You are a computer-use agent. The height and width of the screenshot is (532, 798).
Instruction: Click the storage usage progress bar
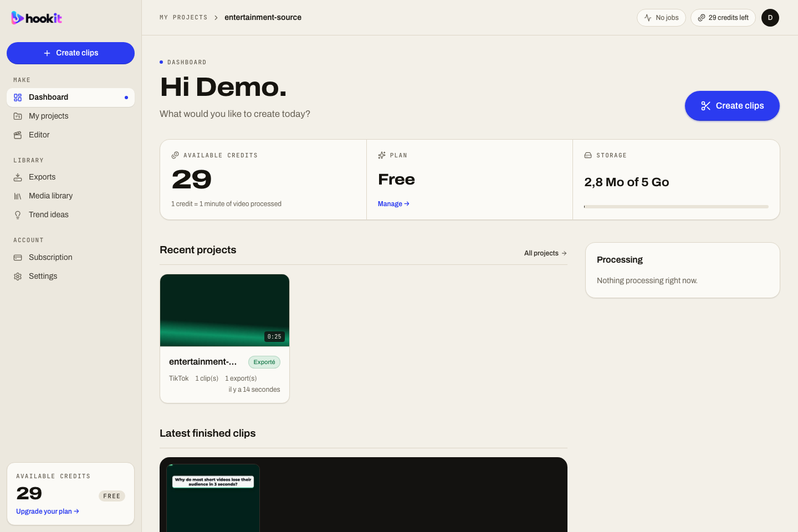[676, 207]
